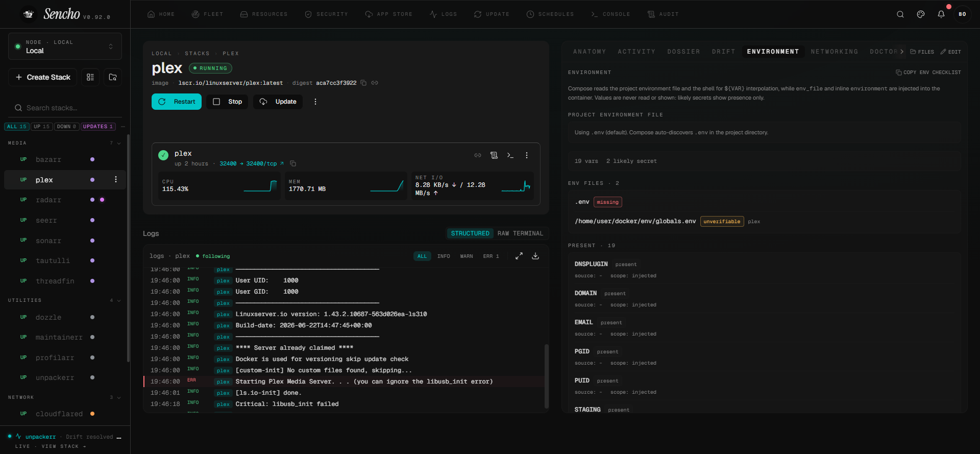
Task: Switch to the Dossier tab
Action: pyautogui.click(x=683, y=52)
